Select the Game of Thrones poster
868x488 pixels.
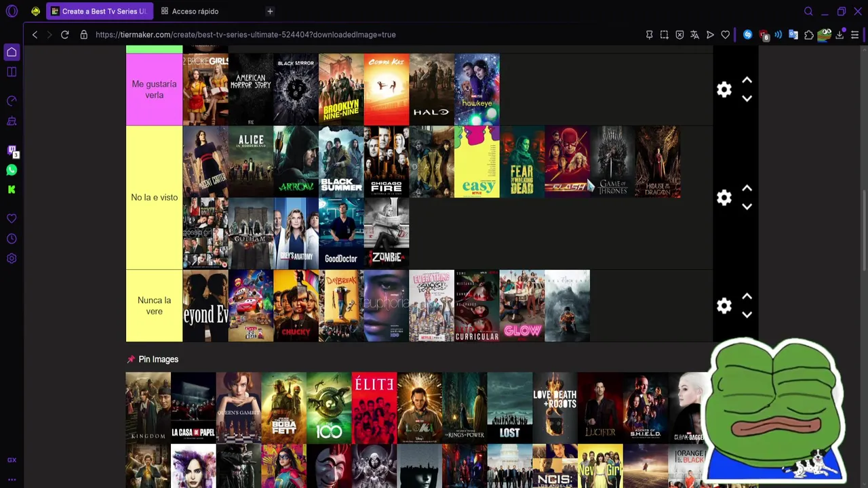pos(612,161)
